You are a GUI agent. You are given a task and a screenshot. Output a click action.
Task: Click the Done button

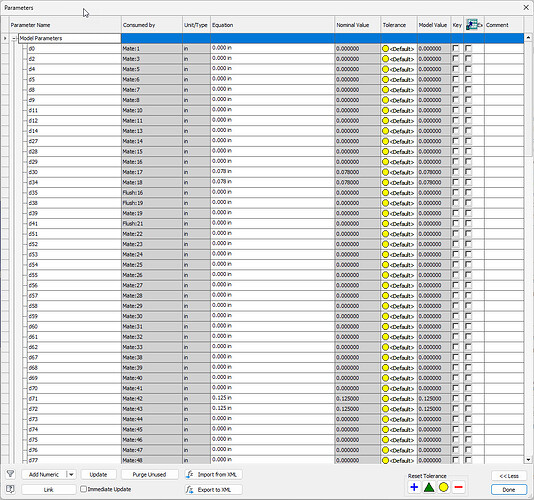point(509,490)
